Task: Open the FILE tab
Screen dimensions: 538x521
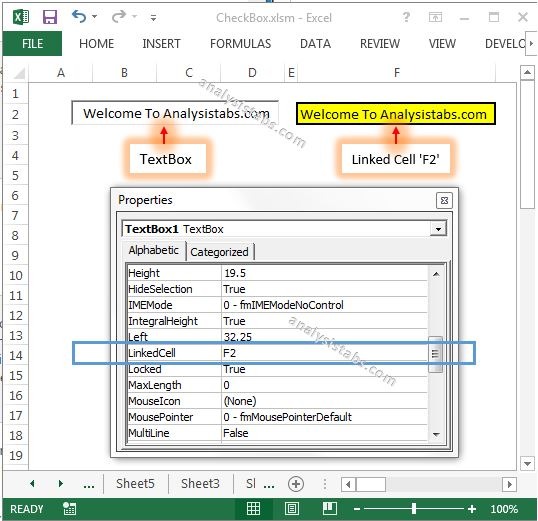Action: [32, 44]
